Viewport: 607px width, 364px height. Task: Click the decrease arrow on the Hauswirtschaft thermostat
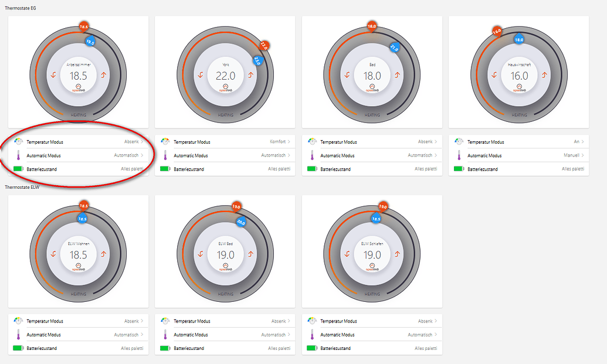[x=494, y=75]
